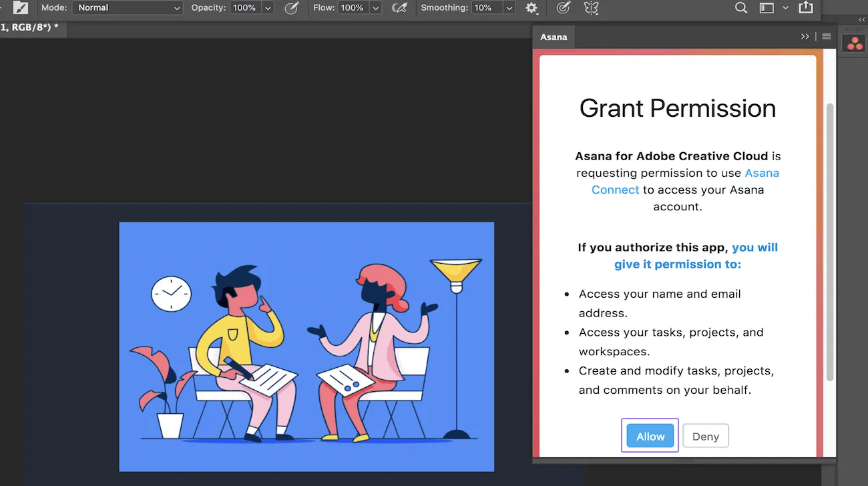The image size is (868, 486).
Task: Collapse the right panel dock with double arrows
Action: [861, 19]
